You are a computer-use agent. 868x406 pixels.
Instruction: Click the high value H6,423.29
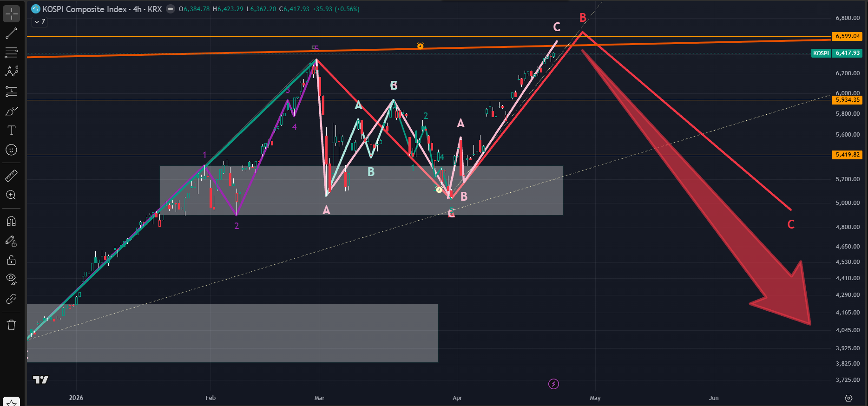click(x=228, y=9)
